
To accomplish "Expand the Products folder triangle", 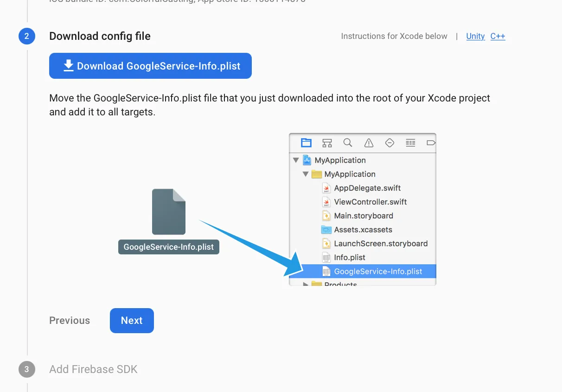I will click(x=306, y=284).
